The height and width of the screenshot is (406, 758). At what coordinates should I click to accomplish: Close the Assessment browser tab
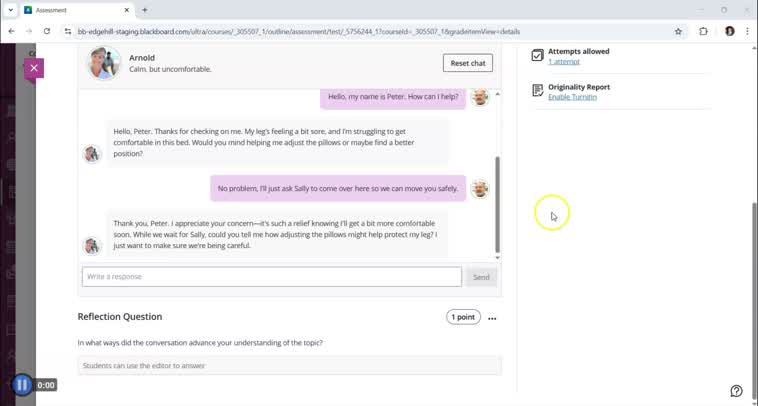pos(127,10)
